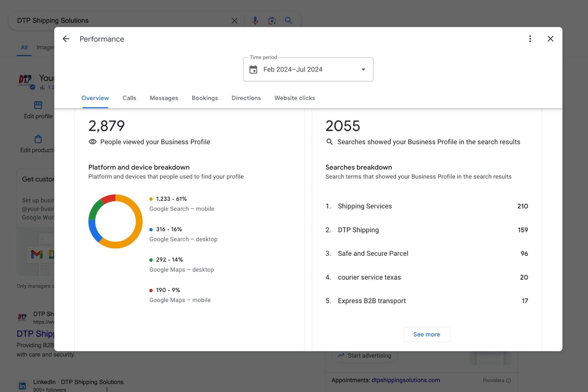Close the Performance dialog

click(x=550, y=39)
